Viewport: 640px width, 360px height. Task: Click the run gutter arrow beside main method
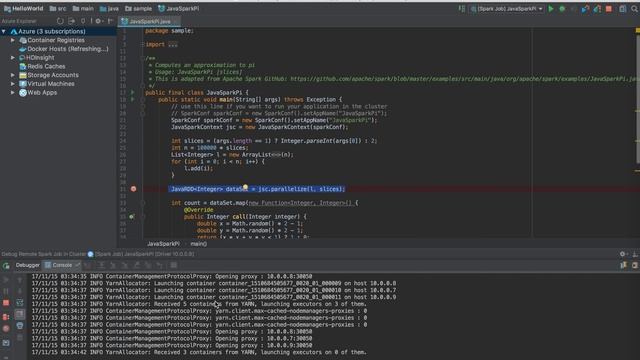[133, 100]
